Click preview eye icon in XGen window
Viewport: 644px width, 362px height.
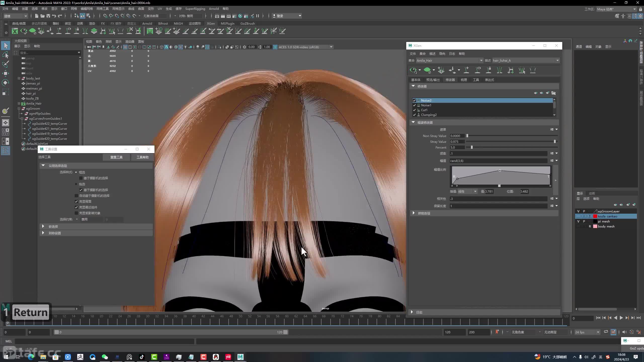click(413, 70)
